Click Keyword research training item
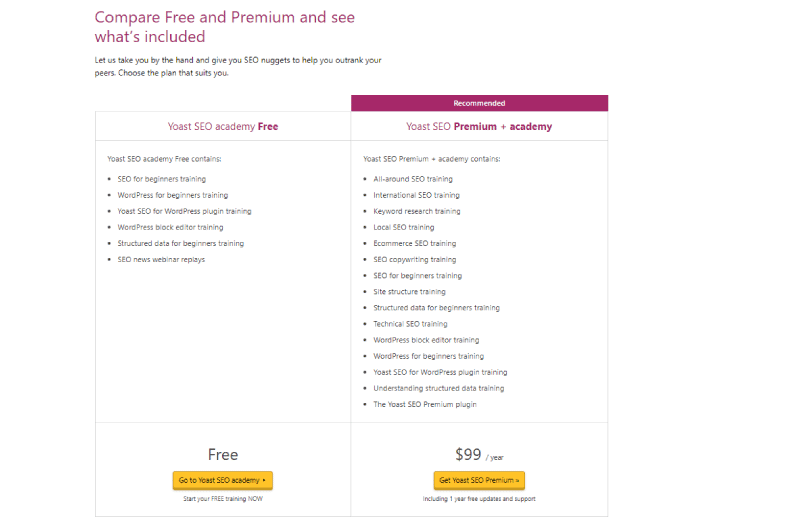Image resolution: width=800 pixels, height=530 pixels. 417,211
